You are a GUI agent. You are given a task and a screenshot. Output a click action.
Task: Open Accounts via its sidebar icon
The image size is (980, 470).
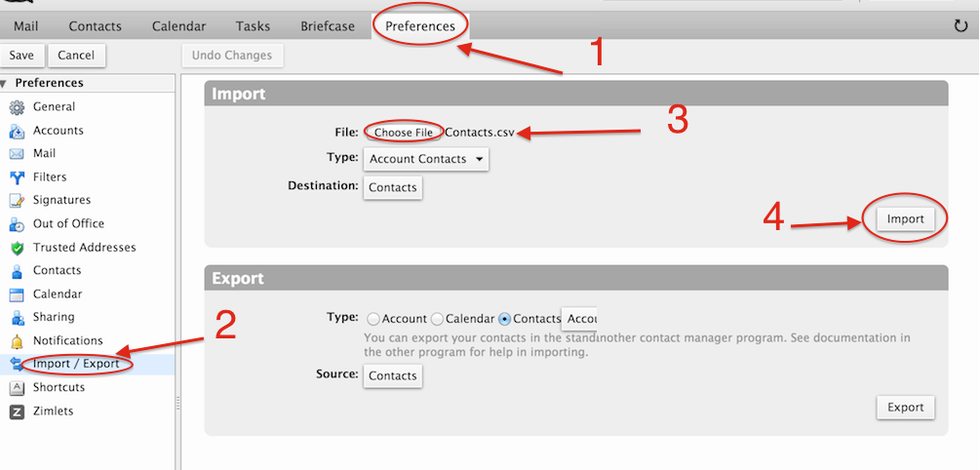tap(17, 132)
